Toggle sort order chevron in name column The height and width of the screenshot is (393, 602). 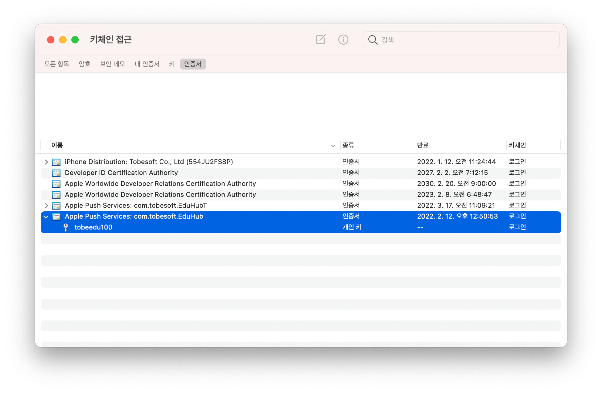point(333,145)
